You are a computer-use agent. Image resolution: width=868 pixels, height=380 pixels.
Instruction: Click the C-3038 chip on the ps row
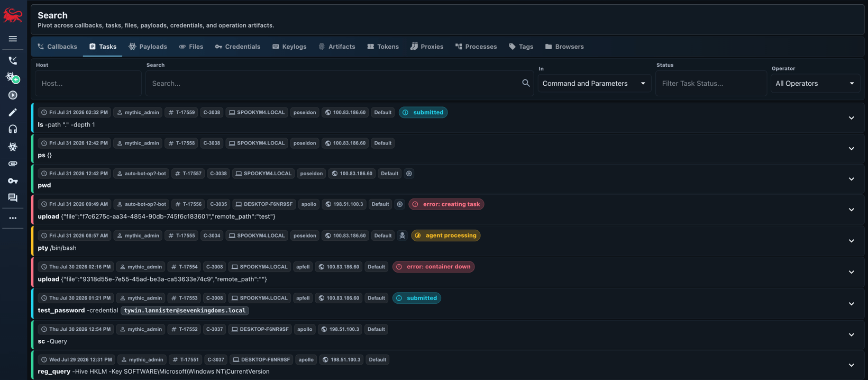point(212,143)
